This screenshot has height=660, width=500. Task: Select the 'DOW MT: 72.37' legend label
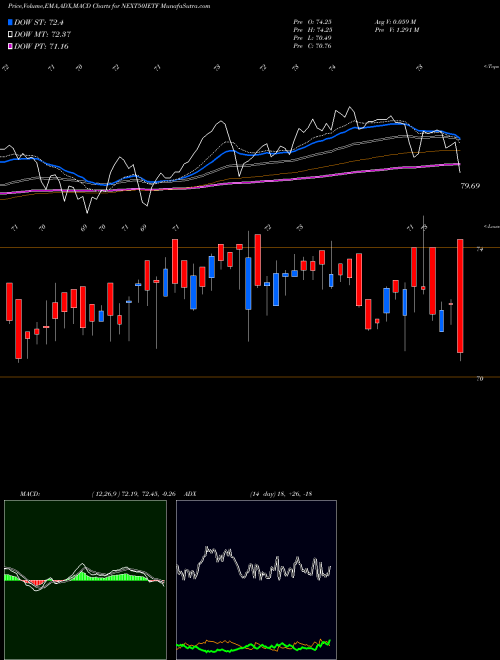coord(42,35)
